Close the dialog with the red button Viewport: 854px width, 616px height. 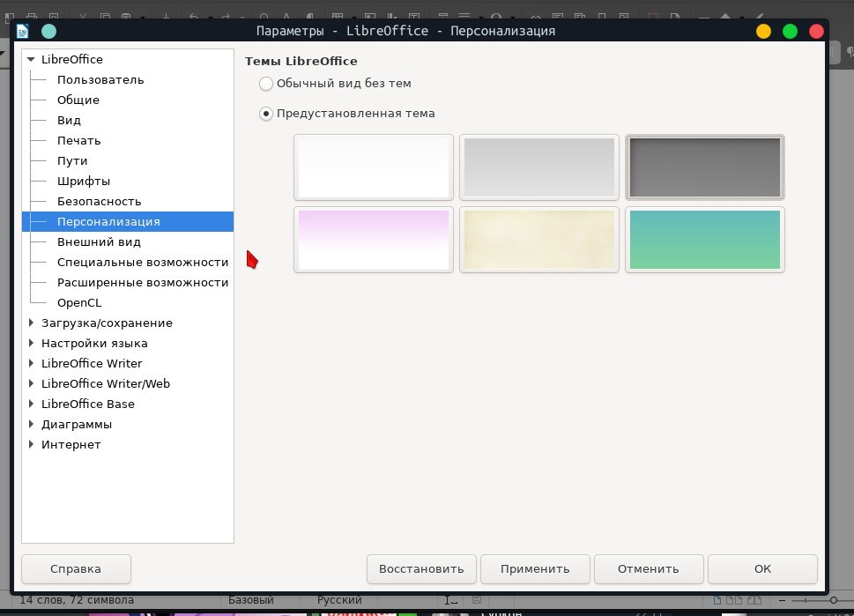(816, 31)
